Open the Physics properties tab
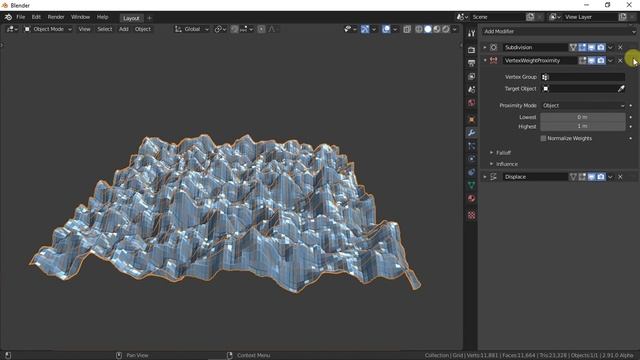This screenshot has height=360, width=640. [x=471, y=159]
